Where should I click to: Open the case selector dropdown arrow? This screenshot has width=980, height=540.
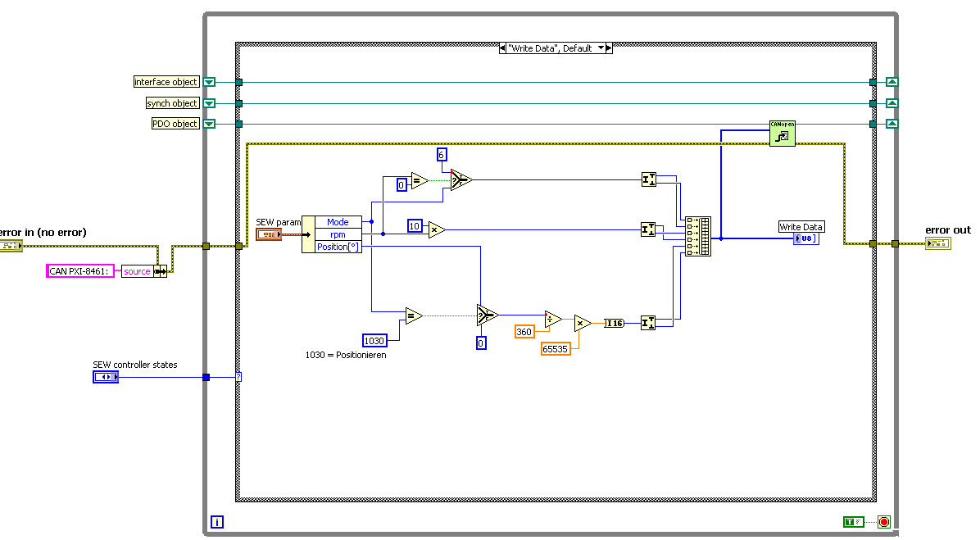tap(601, 48)
